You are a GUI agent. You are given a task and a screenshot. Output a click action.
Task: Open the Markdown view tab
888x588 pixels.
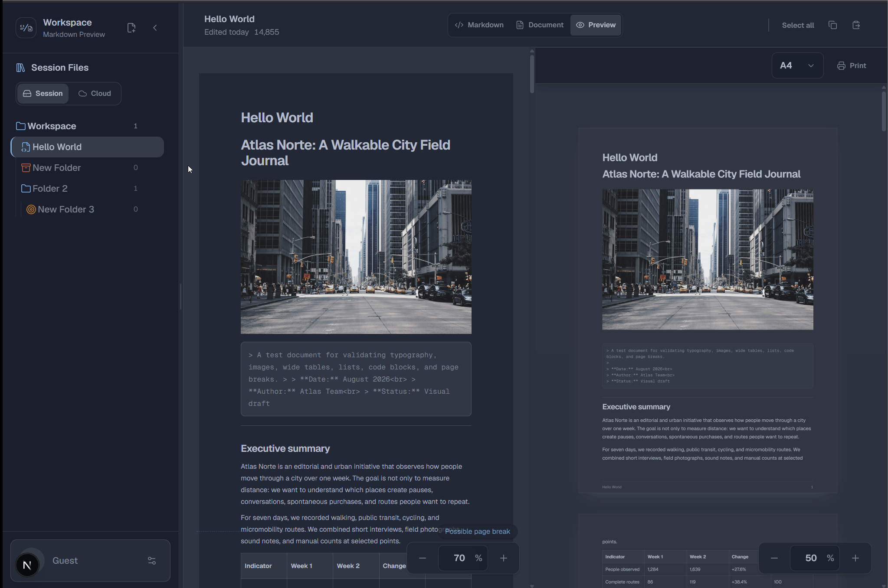click(x=479, y=25)
